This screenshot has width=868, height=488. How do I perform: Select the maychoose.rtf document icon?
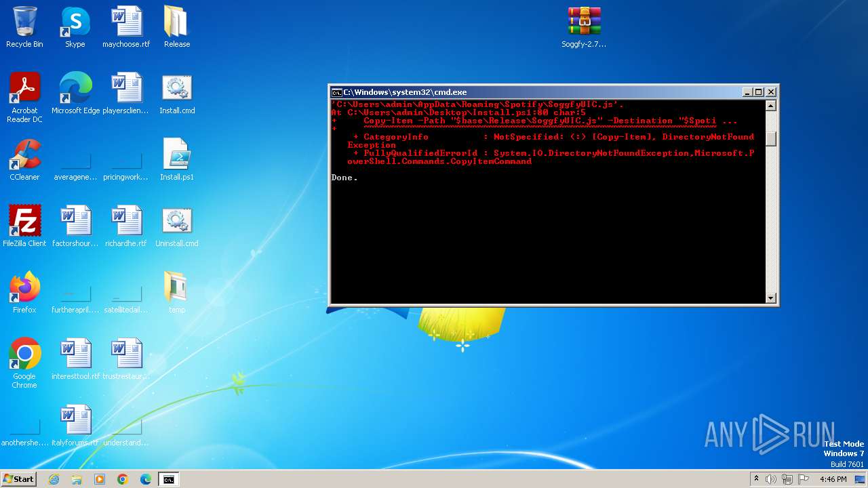tap(126, 27)
